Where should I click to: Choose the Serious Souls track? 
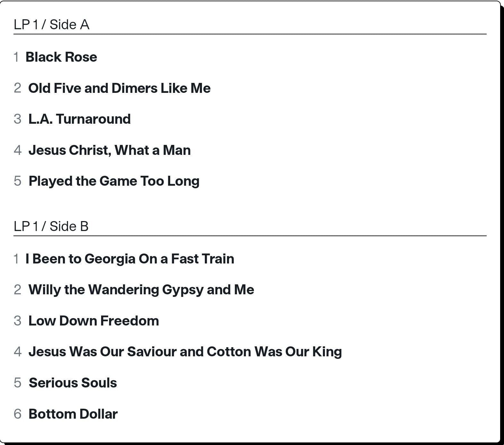click(73, 383)
